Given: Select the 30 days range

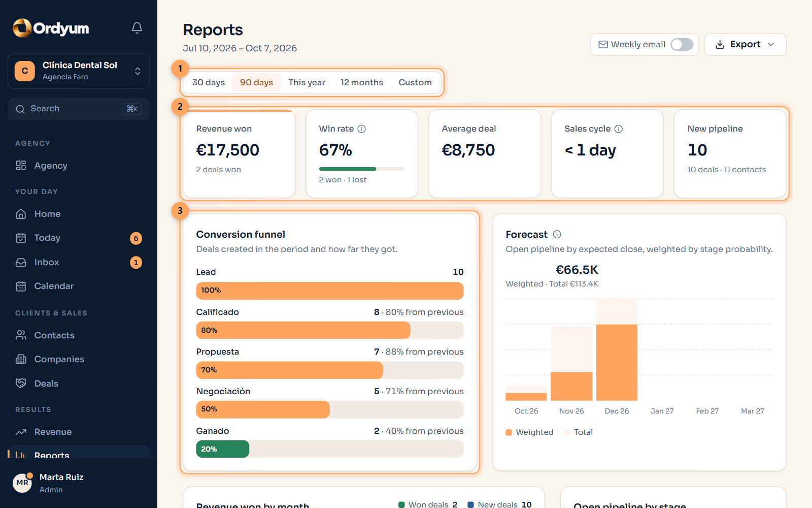Looking at the screenshot, I should point(209,82).
